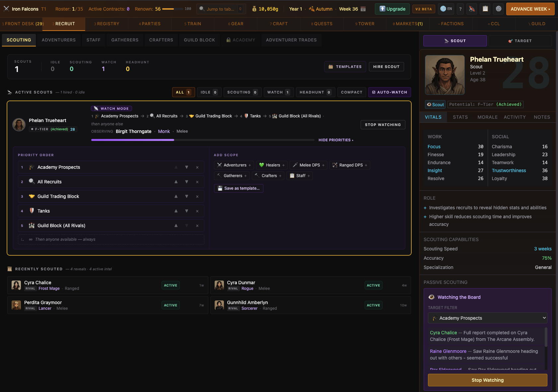The height and width of the screenshot is (392, 558).
Task: Focus the Jump to tab search field
Action: click(x=221, y=9)
